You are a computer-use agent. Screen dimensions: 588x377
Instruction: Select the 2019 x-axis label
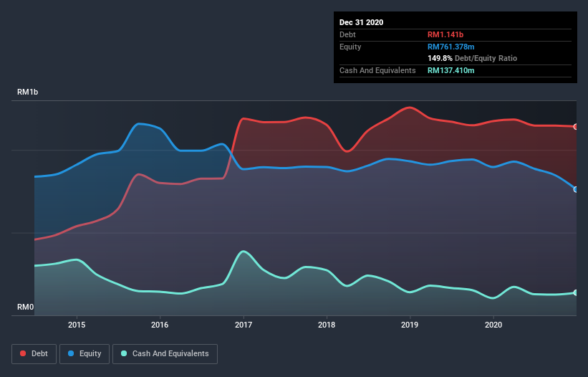pos(410,325)
